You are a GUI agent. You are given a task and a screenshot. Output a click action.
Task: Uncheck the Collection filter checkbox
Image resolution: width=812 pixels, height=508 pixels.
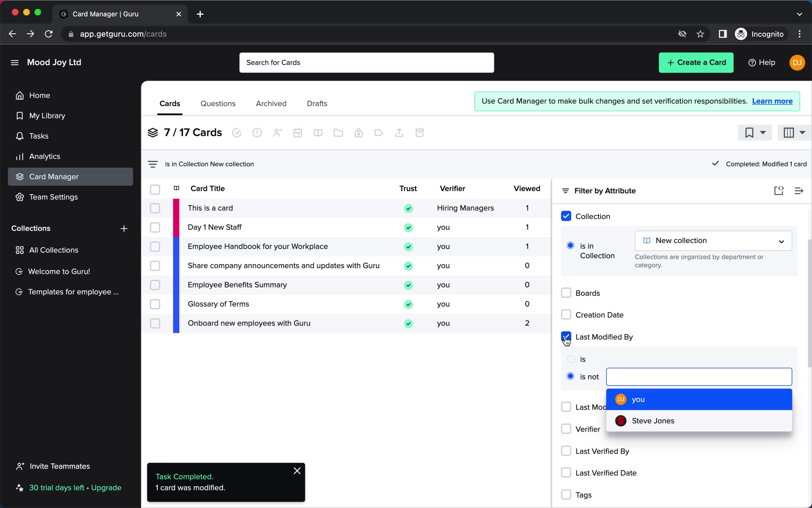(x=566, y=216)
